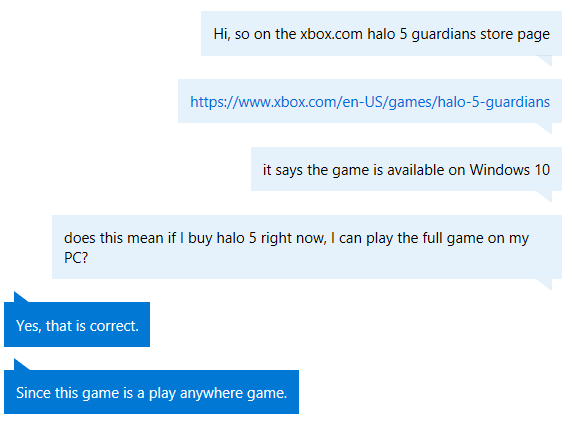This screenshot has width=572, height=424.
Task: Click the tail pointer under the first message bubble
Action: coord(544,61)
